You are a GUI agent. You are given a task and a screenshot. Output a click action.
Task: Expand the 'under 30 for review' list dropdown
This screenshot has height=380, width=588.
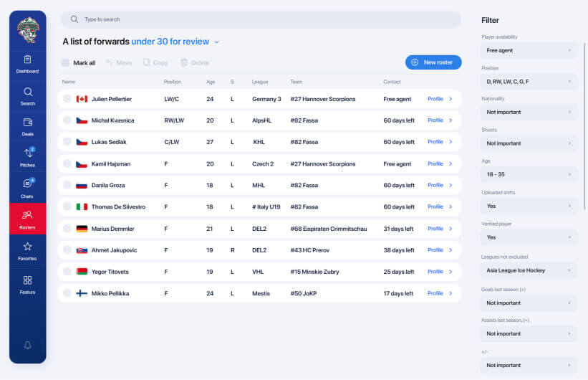[217, 42]
